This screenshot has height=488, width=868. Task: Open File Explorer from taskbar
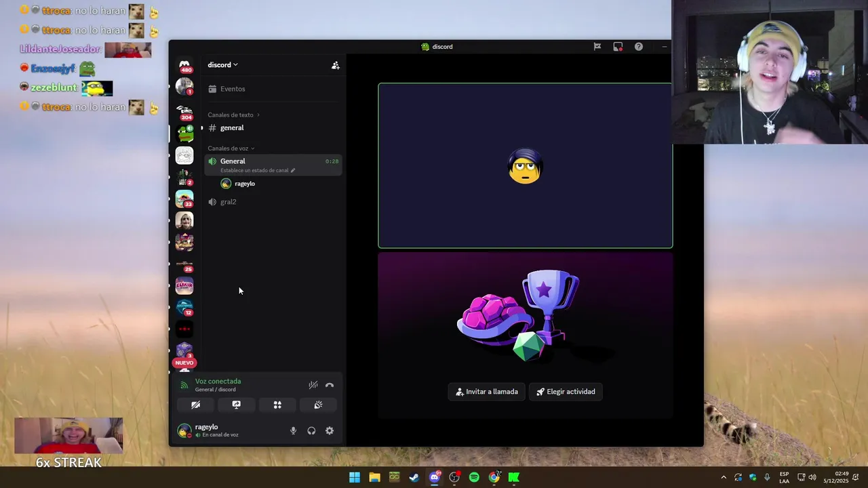tap(374, 477)
